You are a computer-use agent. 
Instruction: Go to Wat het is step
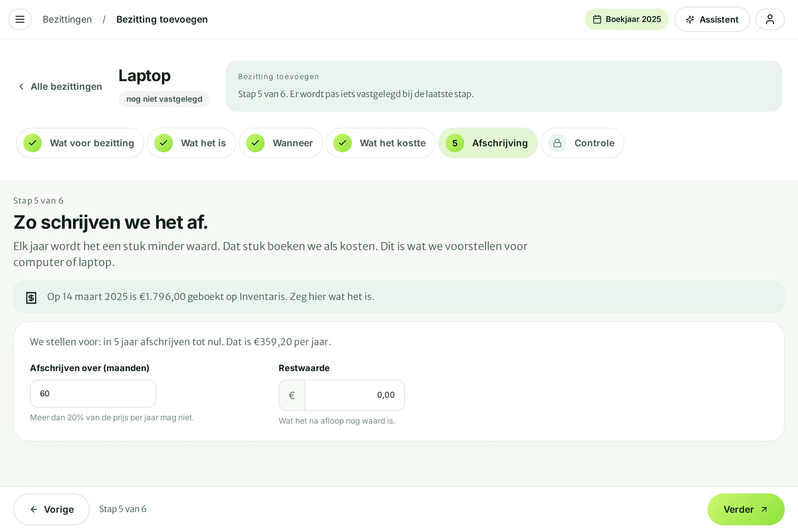[192, 143]
